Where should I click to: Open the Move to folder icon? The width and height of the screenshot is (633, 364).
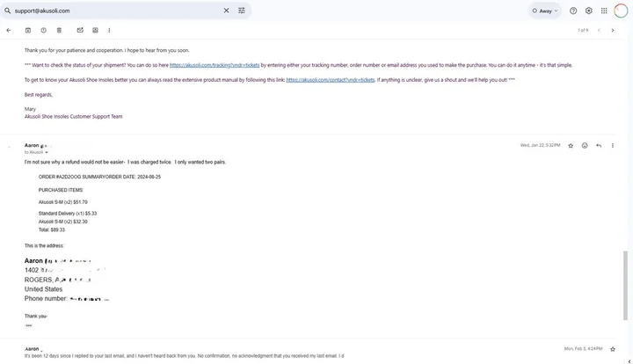tap(95, 30)
